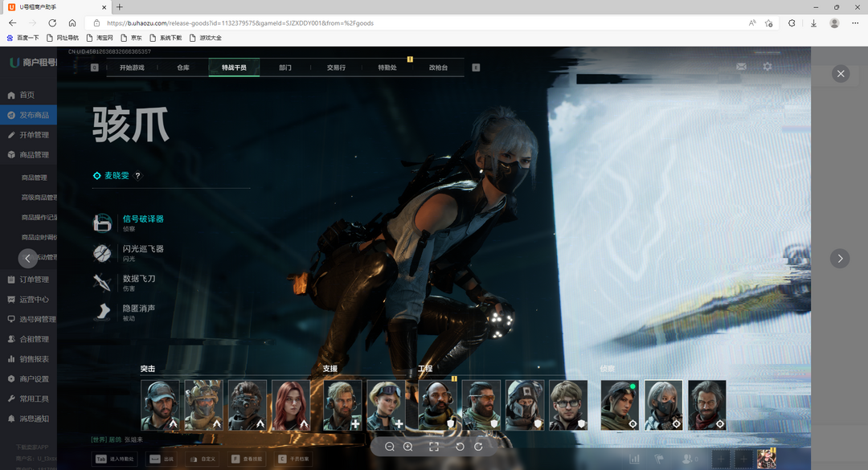Click the 干员档案 button in game image
868x470 pixels.
[x=294, y=459]
